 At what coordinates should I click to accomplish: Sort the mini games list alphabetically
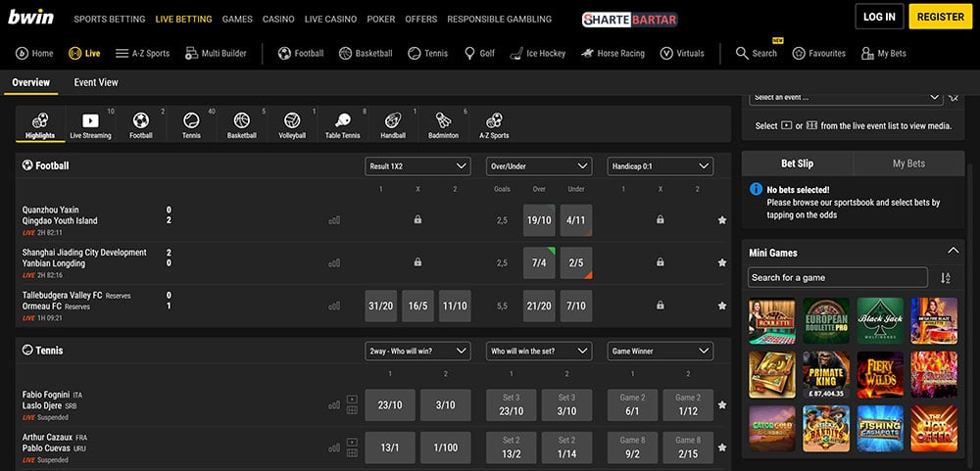(x=945, y=278)
